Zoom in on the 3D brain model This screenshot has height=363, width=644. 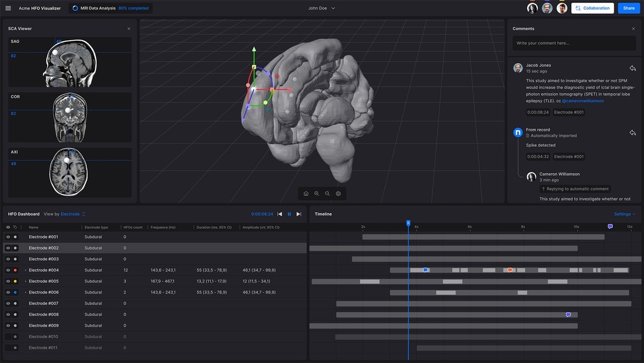click(317, 193)
